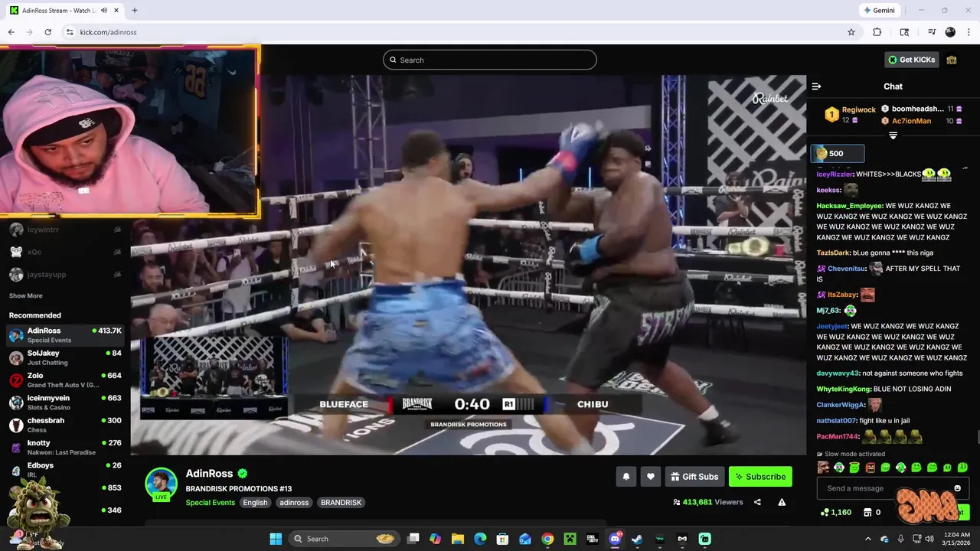Image resolution: width=980 pixels, height=551 pixels.
Task: Open a new browser tab
Action: tap(135, 11)
